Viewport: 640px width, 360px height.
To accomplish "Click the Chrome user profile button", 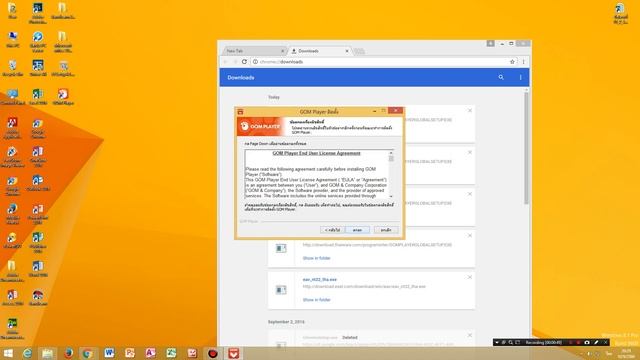I will (490, 43).
